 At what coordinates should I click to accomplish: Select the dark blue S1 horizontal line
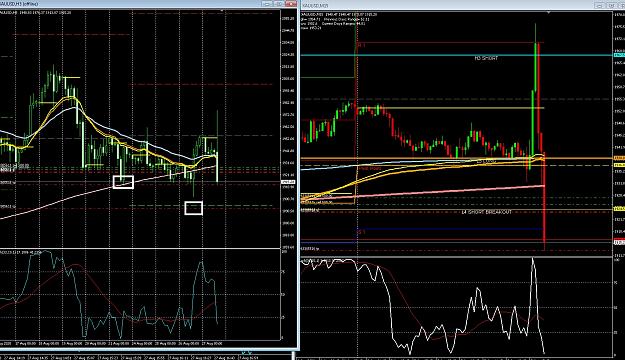[x=450, y=229]
